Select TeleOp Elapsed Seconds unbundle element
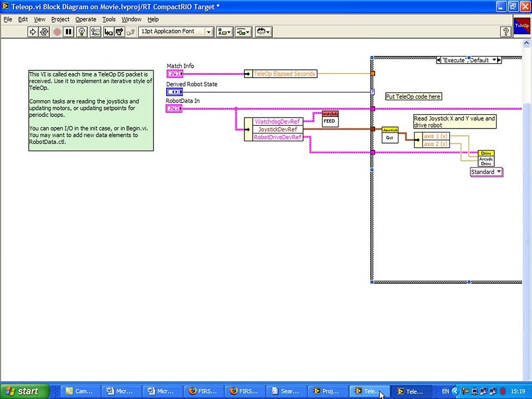The image size is (532, 399). click(x=284, y=74)
